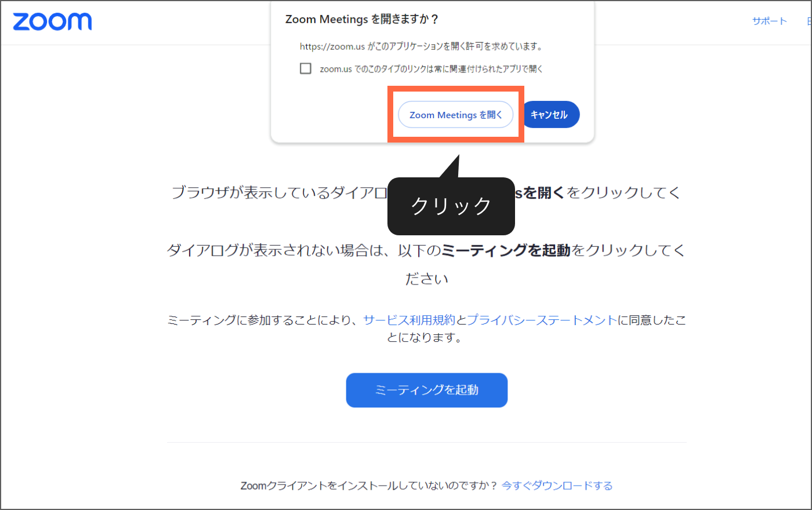Open the サポート link in header
The image size is (812, 510).
click(x=770, y=21)
